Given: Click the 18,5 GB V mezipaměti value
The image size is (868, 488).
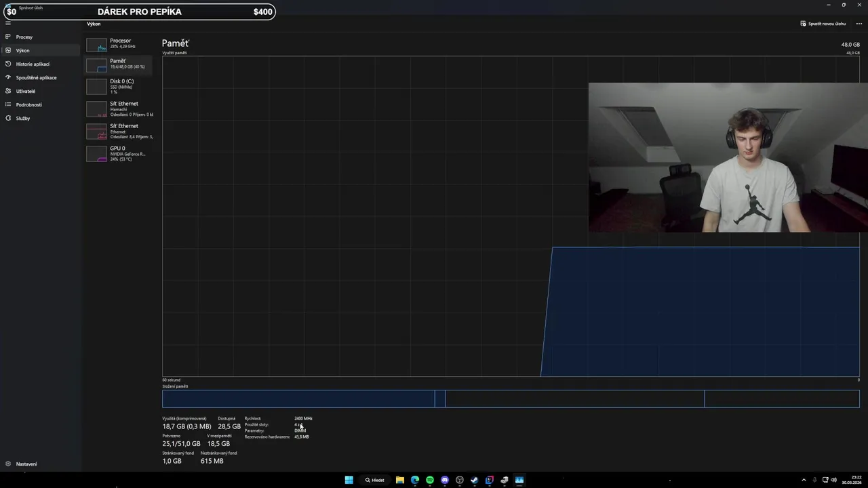Looking at the screenshot, I should 218,443.
